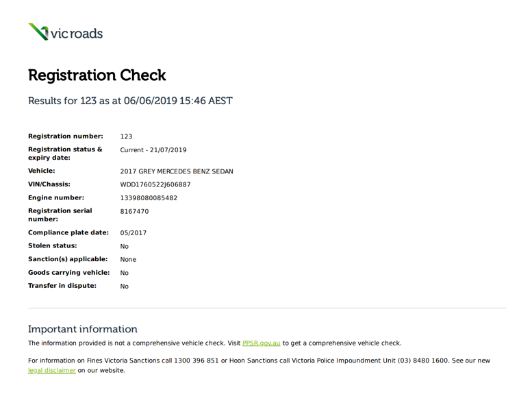The width and height of the screenshot is (532, 401).
Task: Click the vehicle description 2017 GREY MERCEDES BENZ SEDAN
Action: point(176,171)
